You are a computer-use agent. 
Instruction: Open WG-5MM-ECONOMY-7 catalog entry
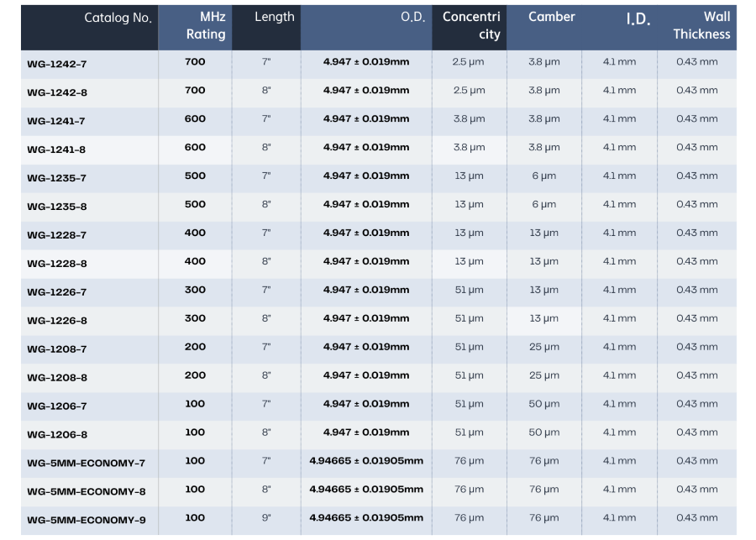pyautogui.click(x=86, y=464)
